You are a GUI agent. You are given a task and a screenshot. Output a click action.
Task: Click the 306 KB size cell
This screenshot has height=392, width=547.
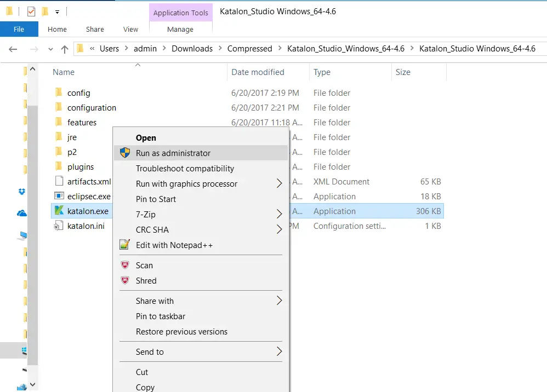(x=428, y=211)
